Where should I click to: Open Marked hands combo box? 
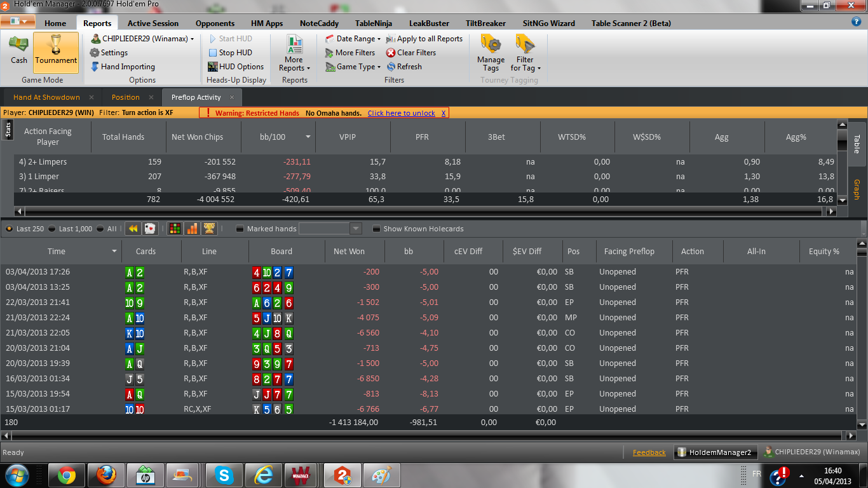click(330, 229)
